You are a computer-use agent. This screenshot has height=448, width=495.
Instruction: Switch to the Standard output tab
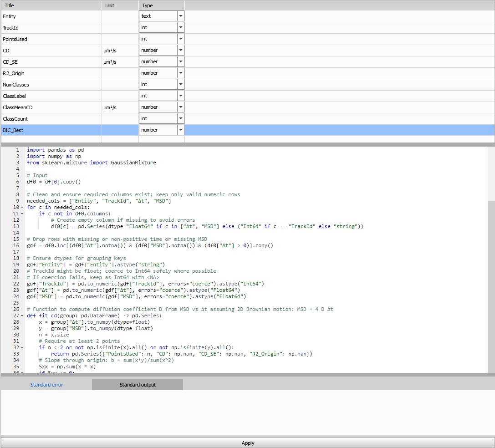pyautogui.click(x=138, y=385)
